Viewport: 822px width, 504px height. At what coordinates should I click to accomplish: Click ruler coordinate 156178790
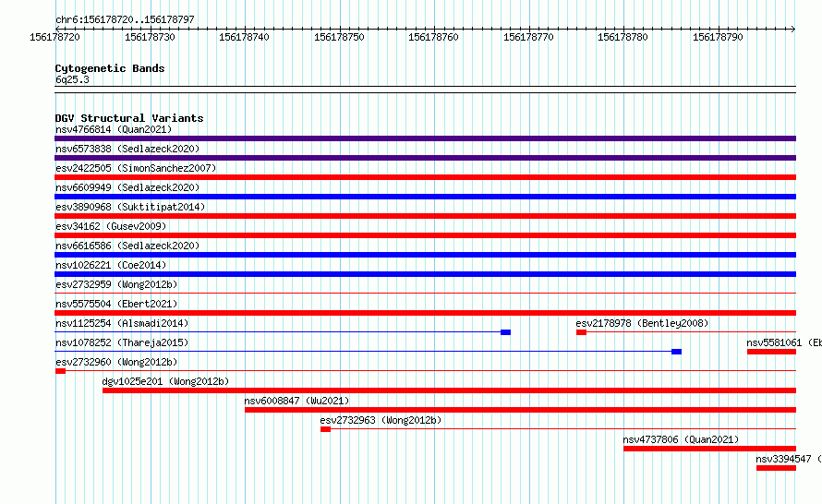[x=718, y=37]
